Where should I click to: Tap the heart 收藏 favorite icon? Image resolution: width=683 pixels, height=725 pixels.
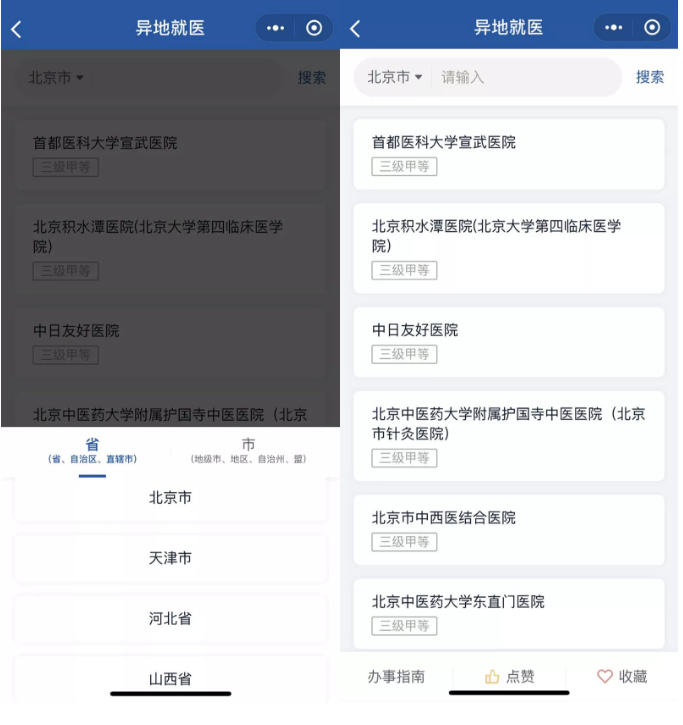pyautogui.click(x=605, y=677)
